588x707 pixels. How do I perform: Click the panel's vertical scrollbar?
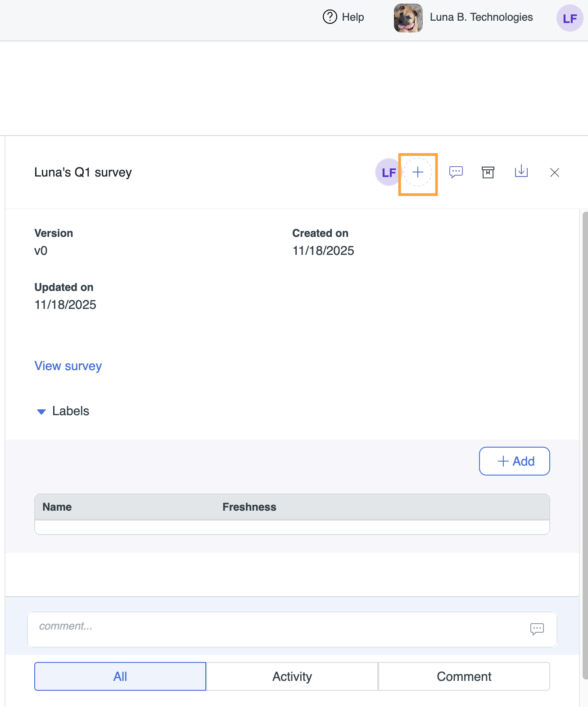(585, 446)
